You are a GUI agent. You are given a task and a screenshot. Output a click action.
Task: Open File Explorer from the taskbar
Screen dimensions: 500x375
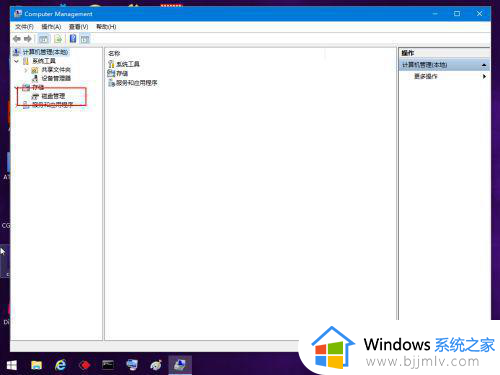36,365
